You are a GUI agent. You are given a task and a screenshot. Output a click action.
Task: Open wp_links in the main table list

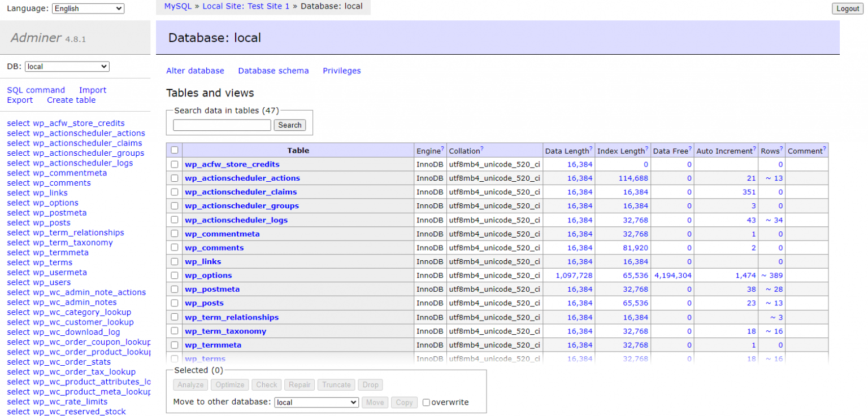[x=203, y=261]
